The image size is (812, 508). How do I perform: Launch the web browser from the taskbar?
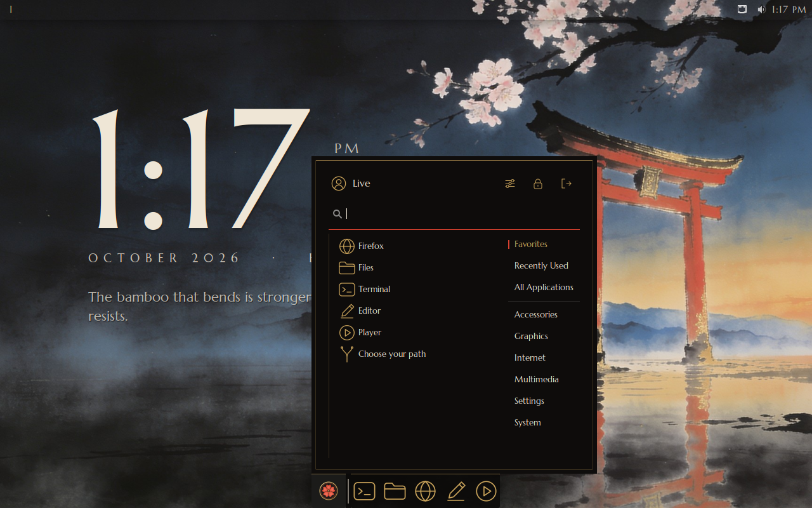click(x=425, y=491)
